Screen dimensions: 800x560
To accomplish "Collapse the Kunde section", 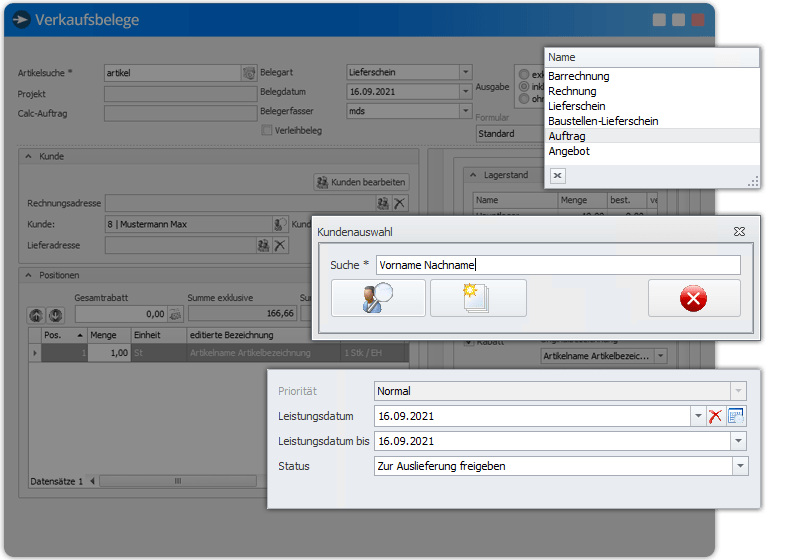I will point(29,157).
